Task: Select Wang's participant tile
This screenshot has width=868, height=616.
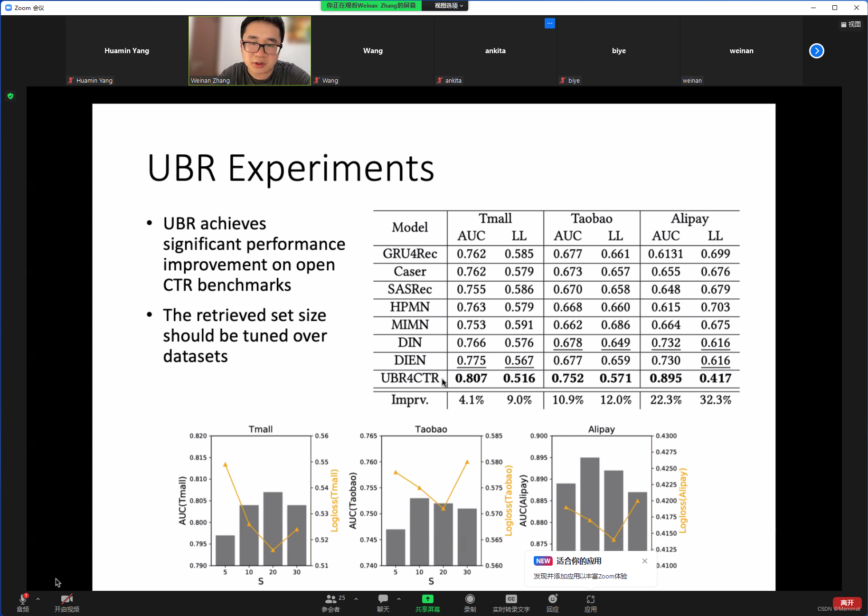Action: [x=373, y=51]
